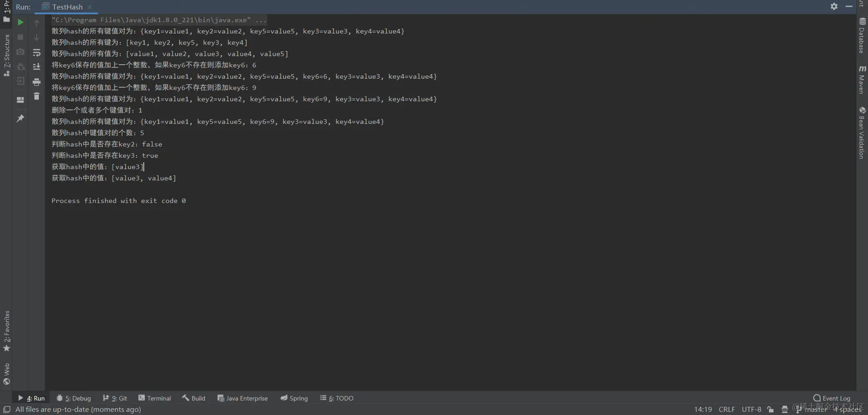Click the 14:19 line:column indicator
This screenshot has width=868, height=415.
pyautogui.click(x=703, y=409)
